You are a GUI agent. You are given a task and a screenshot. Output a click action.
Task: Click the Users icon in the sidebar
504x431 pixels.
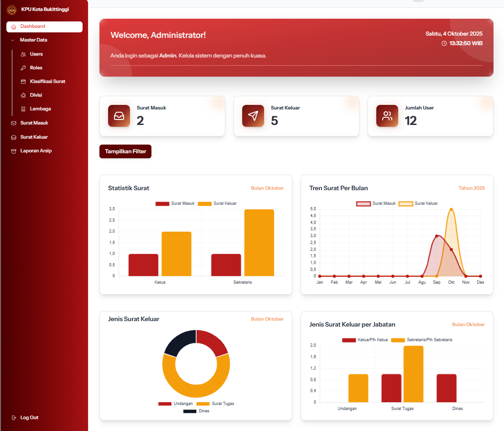tap(23, 54)
